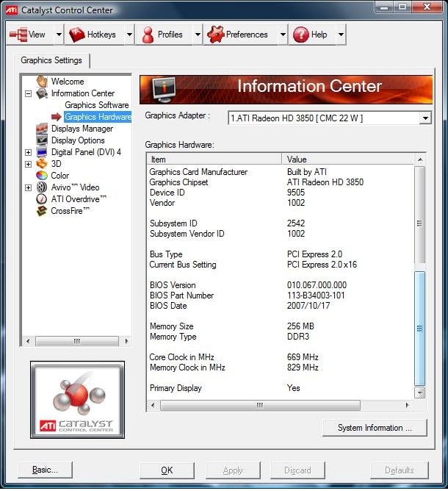The height and width of the screenshot is (491, 448).
Task: Click tree panel scroll left arrow
Action: pyautogui.click(x=28, y=341)
